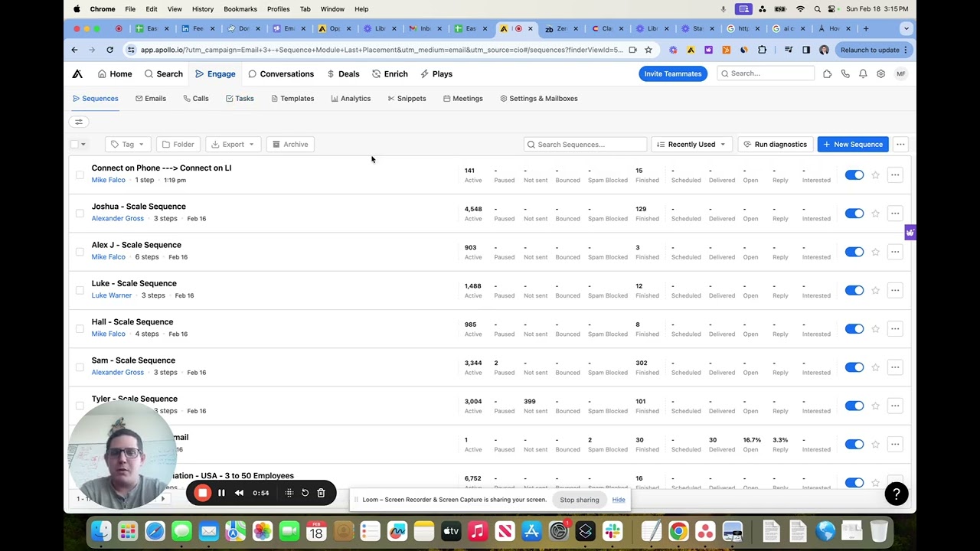Open the settings gear icon in header

click(x=881, y=73)
